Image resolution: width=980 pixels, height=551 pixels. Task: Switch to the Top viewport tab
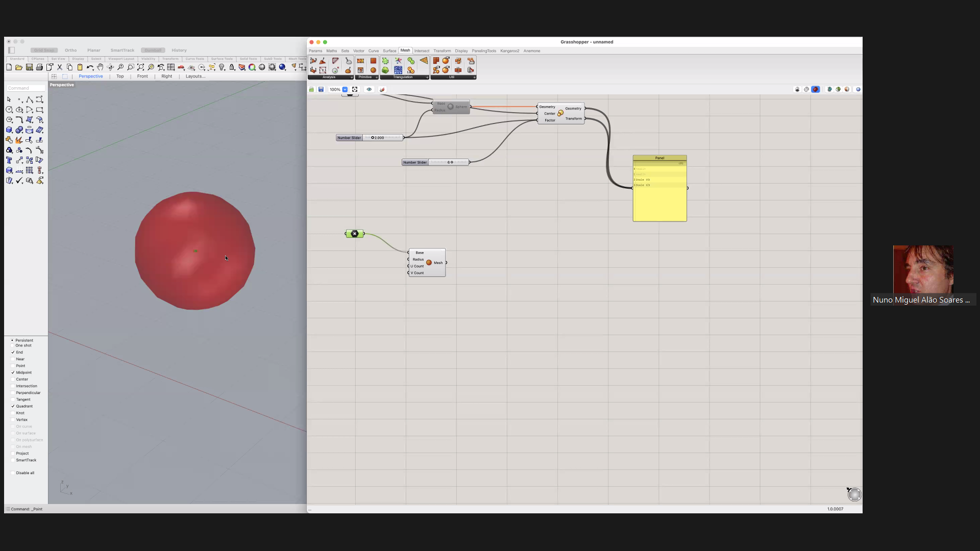pyautogui.click(x=120, y=77)
